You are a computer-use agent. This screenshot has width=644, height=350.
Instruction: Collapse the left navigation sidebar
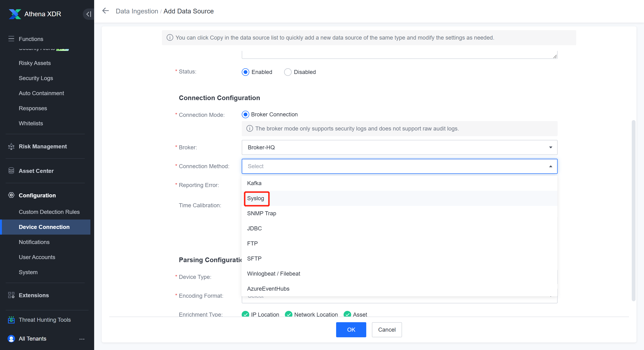point(88,14)
